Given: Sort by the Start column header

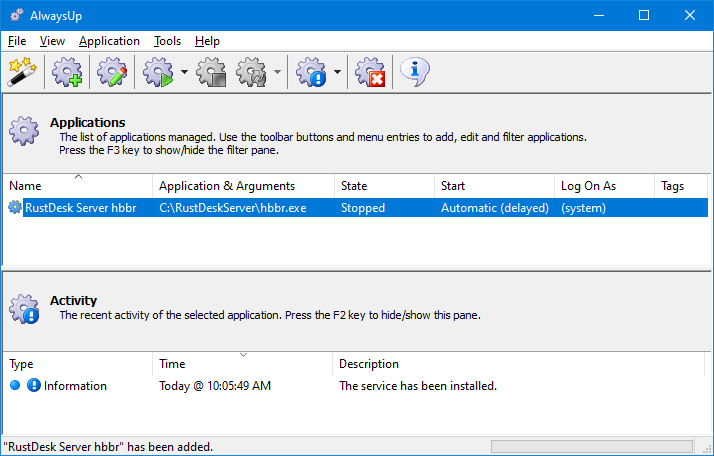Looking at the screenshot, I should click(x=495, y=186).
